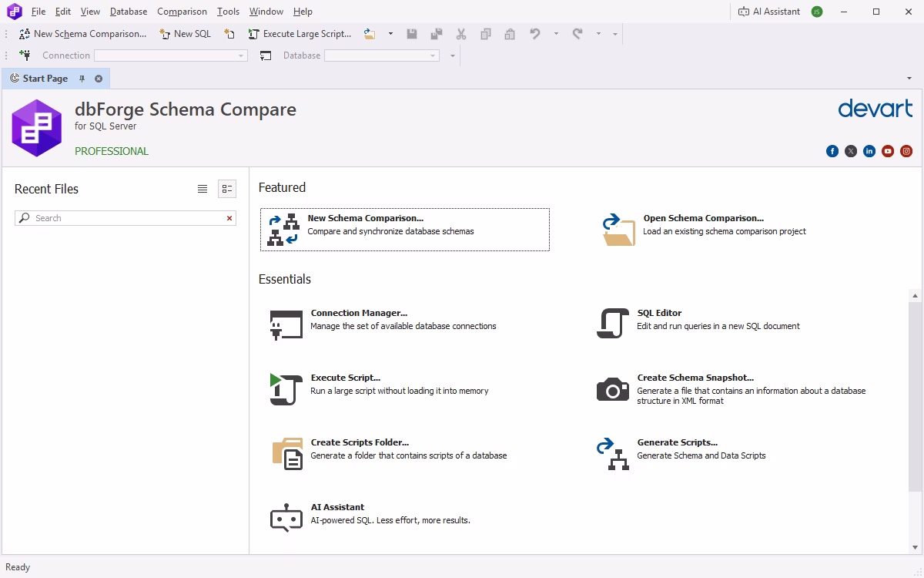
Task: Click the Copy icon in the toolbar
Action: click(x=486, y=34)
